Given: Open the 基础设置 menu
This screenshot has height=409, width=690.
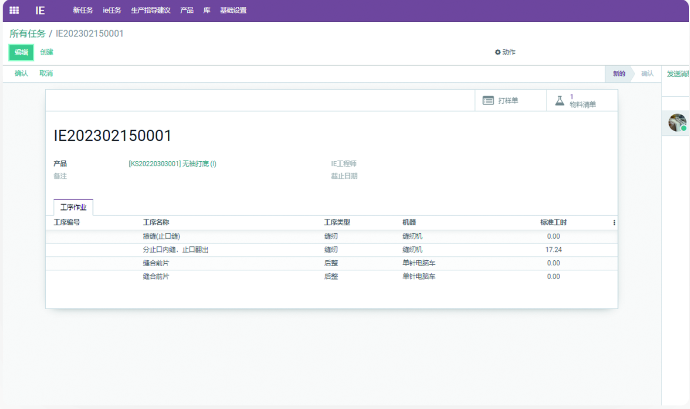Looking at the screenshot, I should (x=233, y=10).
